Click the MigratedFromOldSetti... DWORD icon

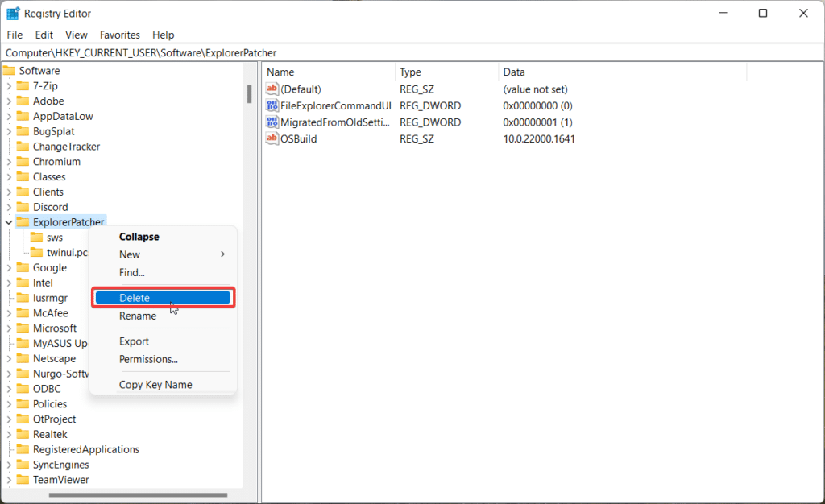[x=272, y=122]
